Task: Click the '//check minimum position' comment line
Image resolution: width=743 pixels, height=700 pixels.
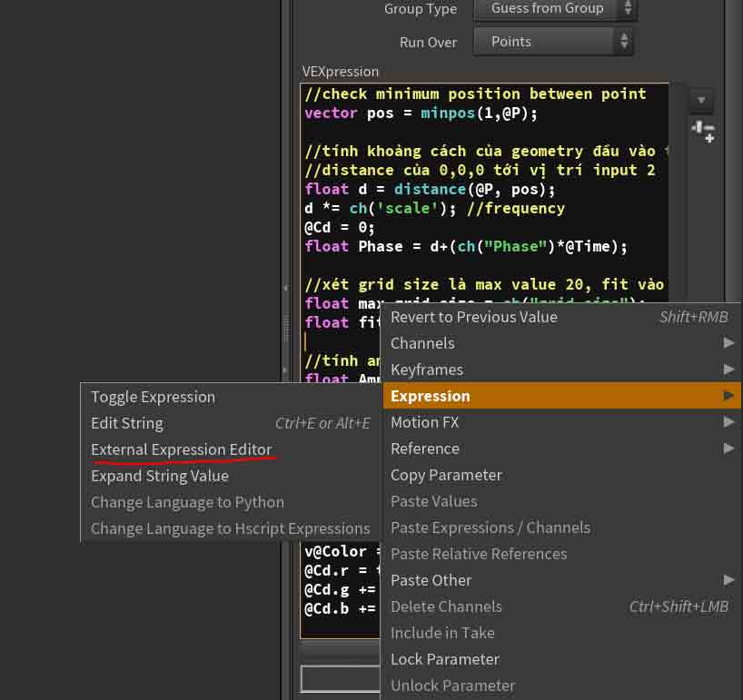Action: [x=475, y=94]
